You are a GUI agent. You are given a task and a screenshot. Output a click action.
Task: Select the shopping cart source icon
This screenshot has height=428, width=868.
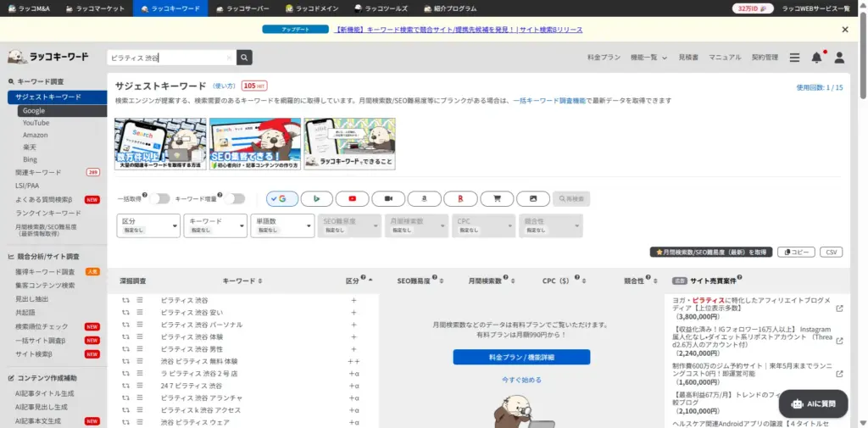[497, 198]
